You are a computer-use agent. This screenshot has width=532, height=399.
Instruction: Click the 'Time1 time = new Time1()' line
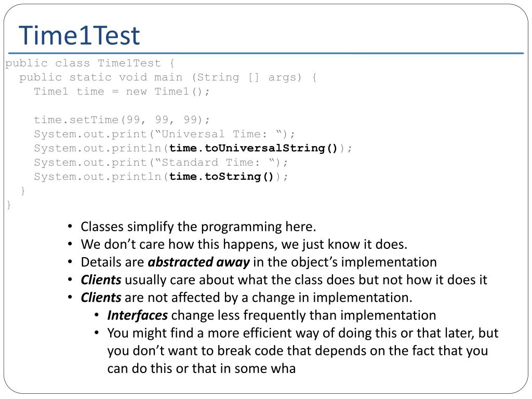pyautogui.click(x=122, y=91)
